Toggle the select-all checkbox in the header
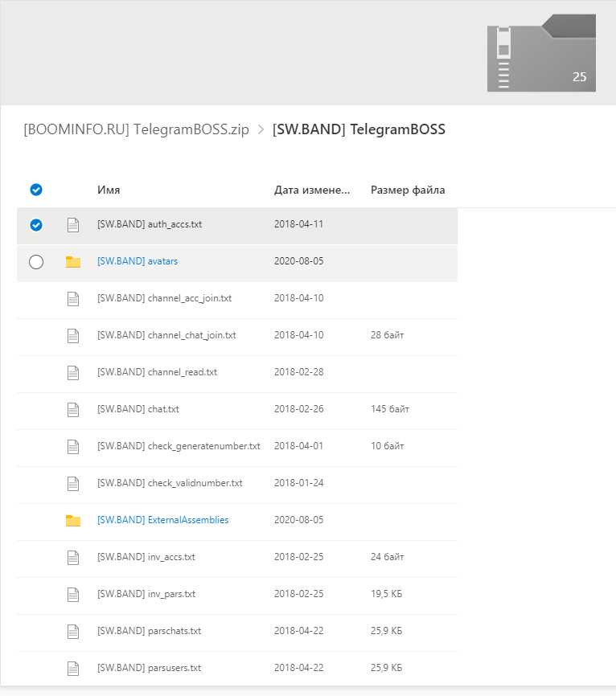 point(36,190)
